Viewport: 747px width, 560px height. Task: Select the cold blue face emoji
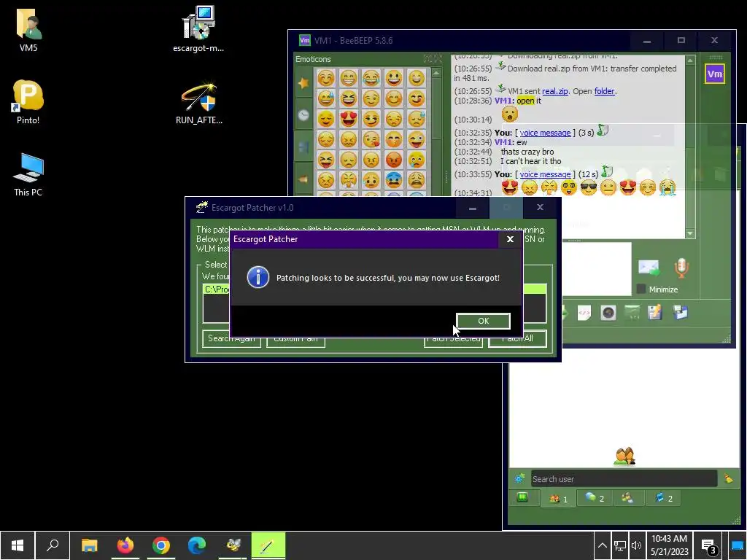coord(394,180)
